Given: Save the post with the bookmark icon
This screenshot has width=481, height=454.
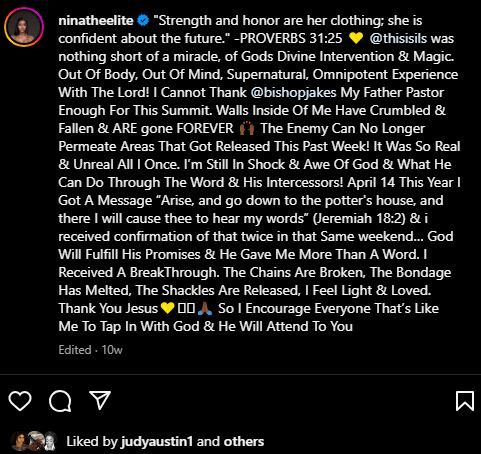Looking at the screenshot, I should coord(465,401).
